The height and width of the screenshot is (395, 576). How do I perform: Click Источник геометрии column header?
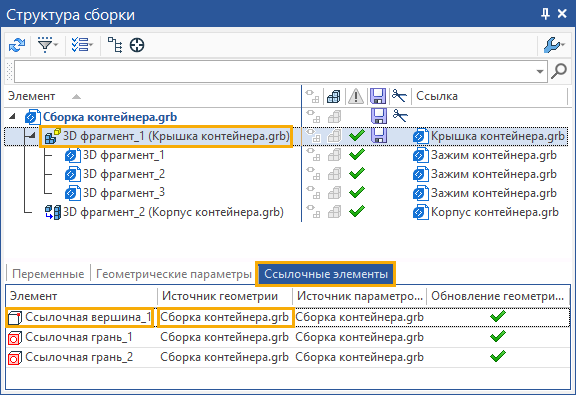(x=225, y=296)
